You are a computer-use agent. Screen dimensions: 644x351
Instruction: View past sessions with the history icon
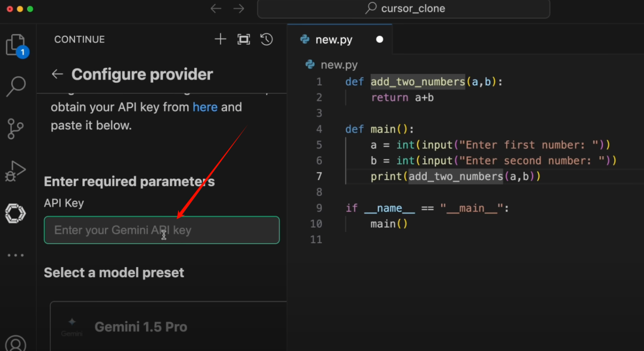click(266, 39)
